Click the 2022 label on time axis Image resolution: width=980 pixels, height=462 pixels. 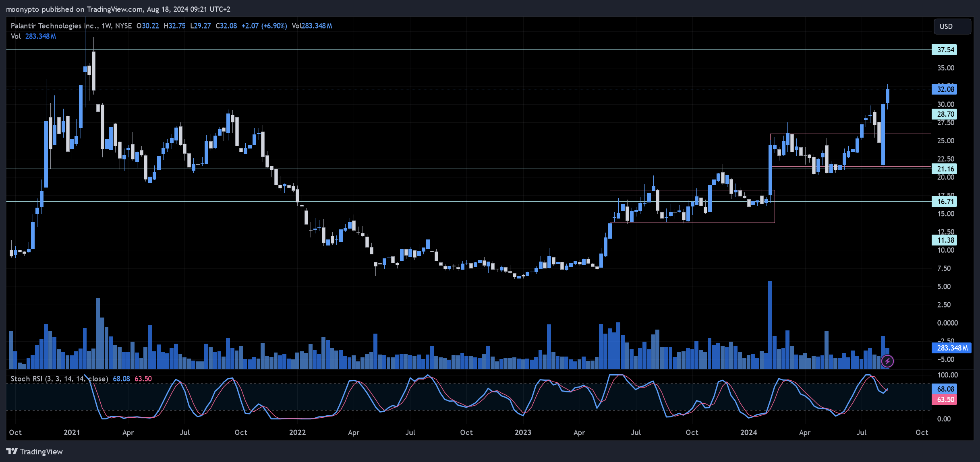297,432
